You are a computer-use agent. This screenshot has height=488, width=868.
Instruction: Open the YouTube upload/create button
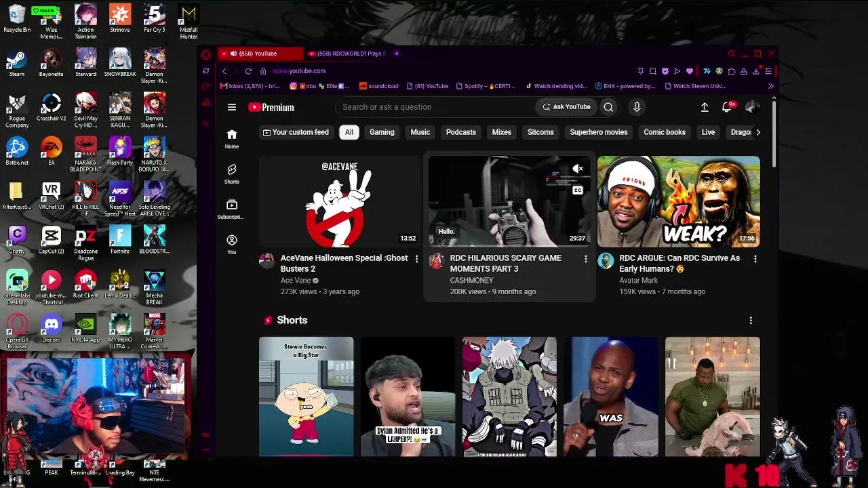pos(705,107)
